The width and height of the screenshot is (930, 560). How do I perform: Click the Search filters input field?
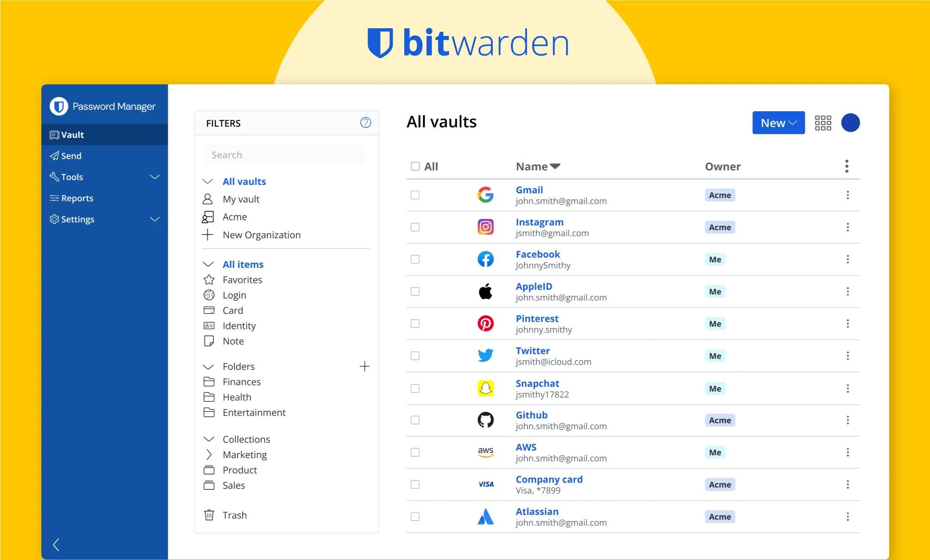tap(286, 155)
